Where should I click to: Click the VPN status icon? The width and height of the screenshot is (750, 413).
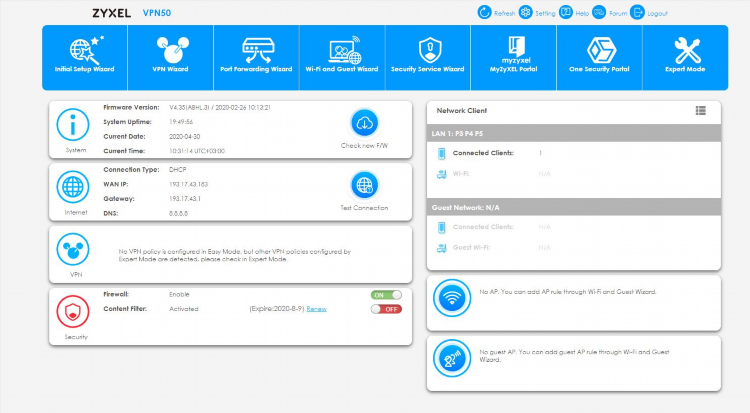click(x=73, y=249)
